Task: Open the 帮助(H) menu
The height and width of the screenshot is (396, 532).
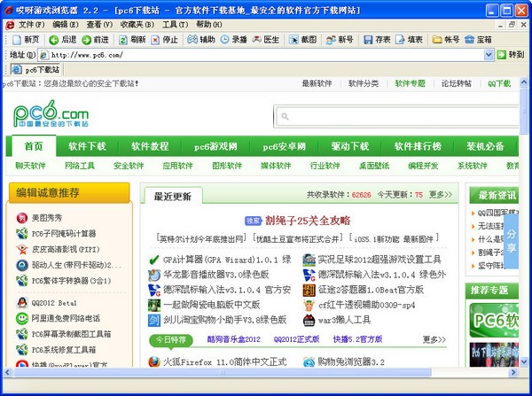Action: point(209,25)
